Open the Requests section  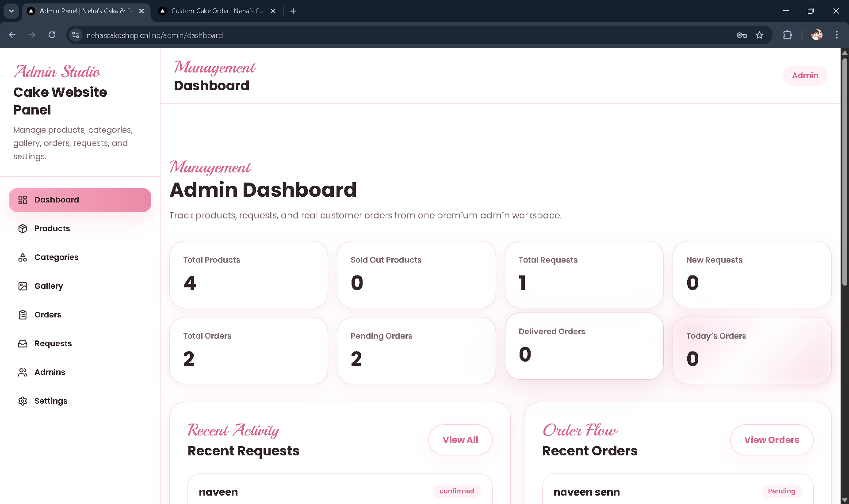tap(53, 344)
